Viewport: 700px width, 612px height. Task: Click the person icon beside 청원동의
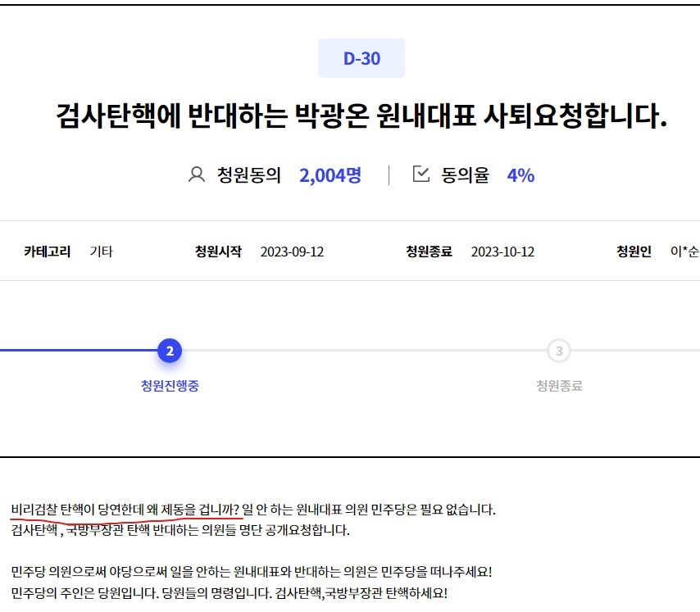(x=197, y=175)
